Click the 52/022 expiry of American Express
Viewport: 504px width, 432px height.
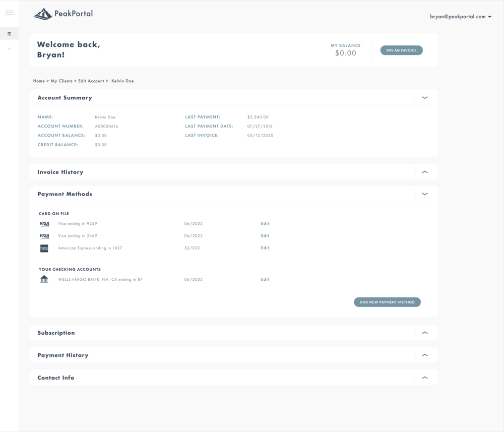point(192,248)
